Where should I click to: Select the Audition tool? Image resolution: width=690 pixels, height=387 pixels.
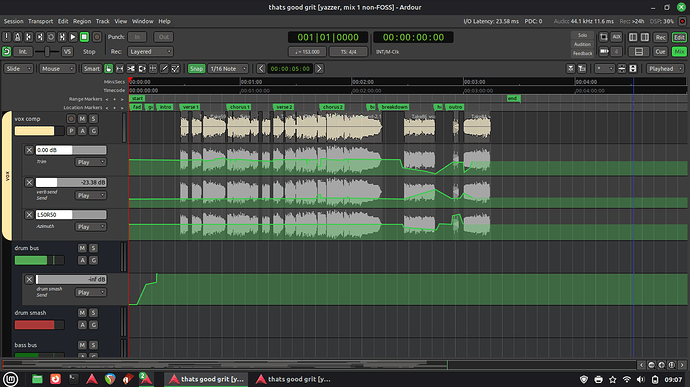pyautogui.click(x=142, y=69)
